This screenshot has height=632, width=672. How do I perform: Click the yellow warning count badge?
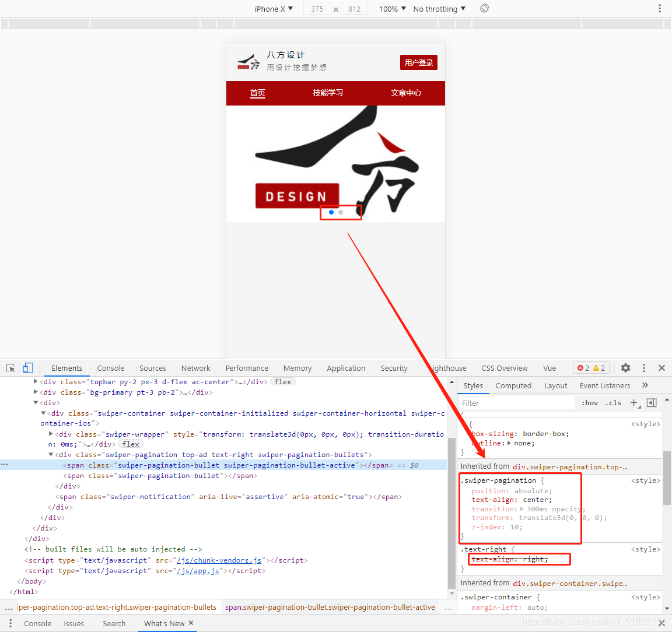pos(599,368)
